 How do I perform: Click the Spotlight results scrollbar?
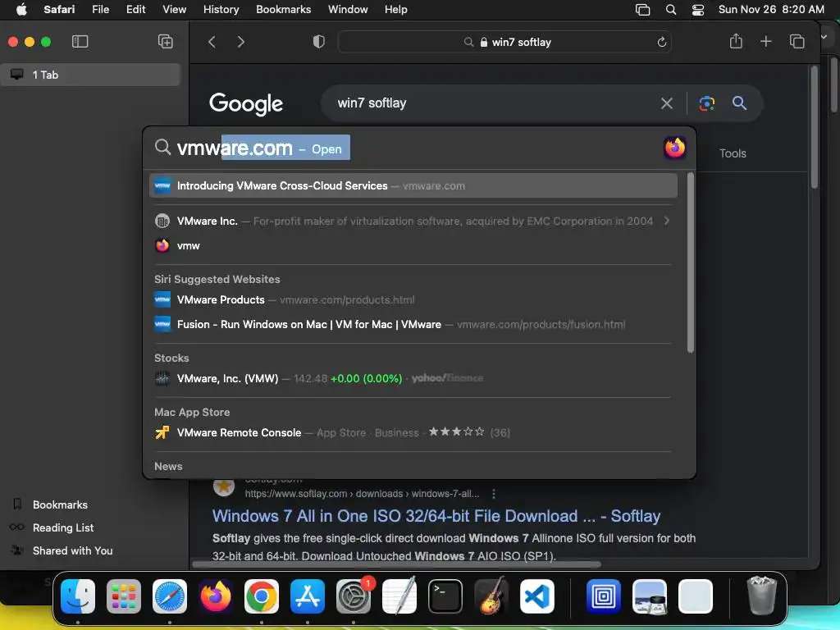pos(690,262)
